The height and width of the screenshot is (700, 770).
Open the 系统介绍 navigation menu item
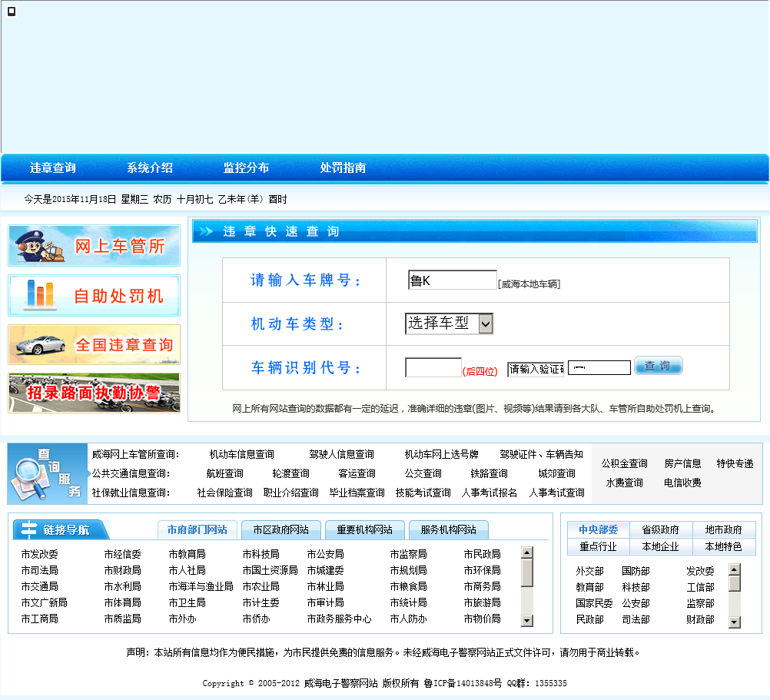(150, 168)
